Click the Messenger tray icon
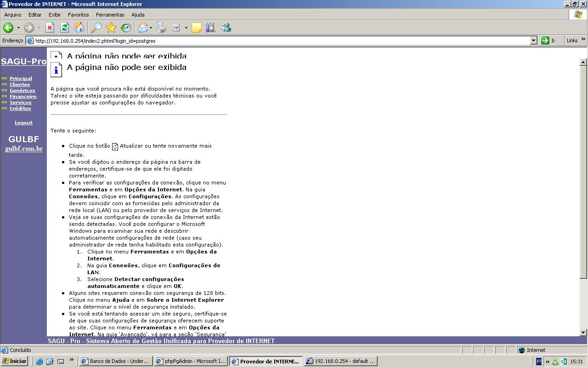This screenshot has width=588, height=368. (555, 362)
